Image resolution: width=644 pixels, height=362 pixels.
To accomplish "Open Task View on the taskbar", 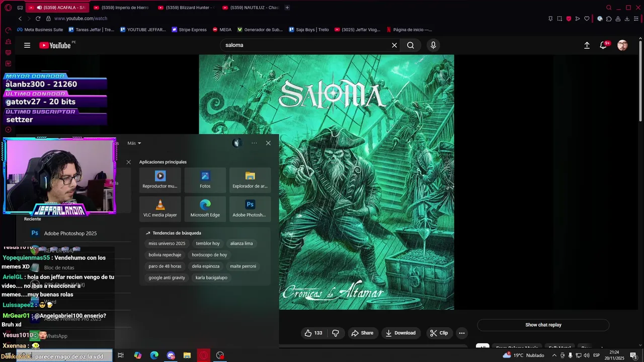I will (x=121, y=355).
